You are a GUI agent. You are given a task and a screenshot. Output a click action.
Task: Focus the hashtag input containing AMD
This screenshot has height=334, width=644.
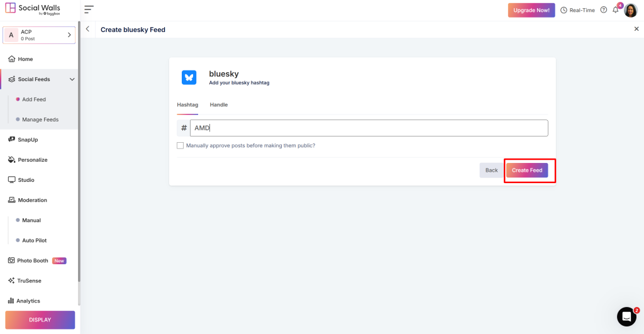(x=369, y=128)
